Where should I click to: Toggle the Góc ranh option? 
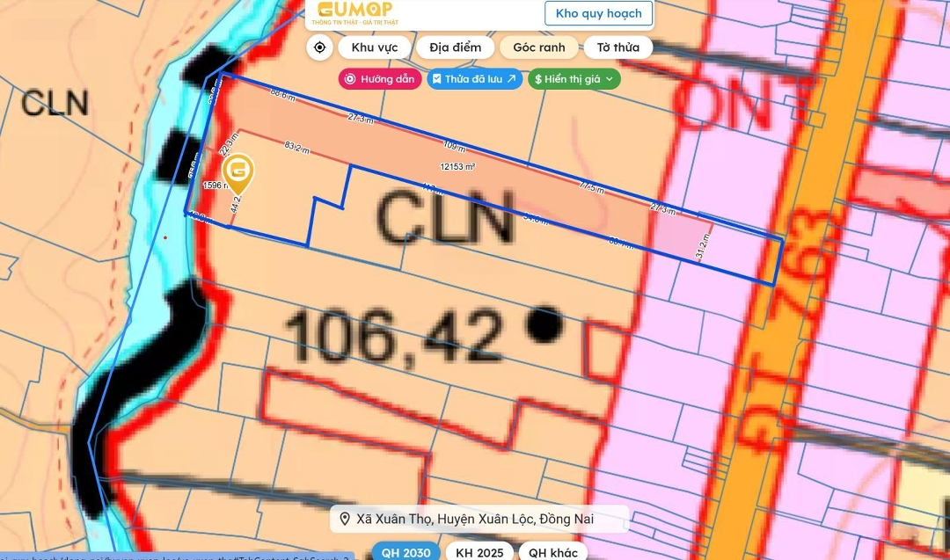pos(538,47)
